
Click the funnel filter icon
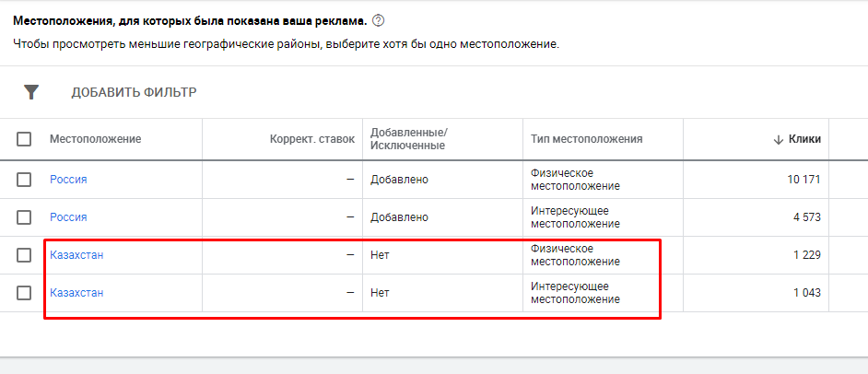point(31,92)
